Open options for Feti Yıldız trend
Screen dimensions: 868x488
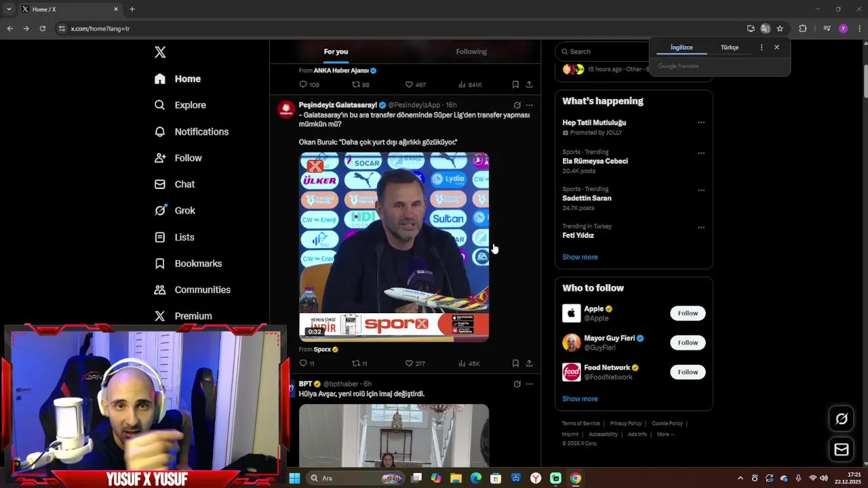[x=701, y=228]
